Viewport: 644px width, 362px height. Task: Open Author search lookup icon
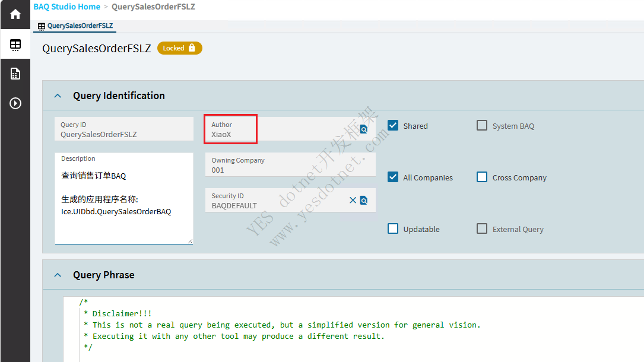coord(364,129)
